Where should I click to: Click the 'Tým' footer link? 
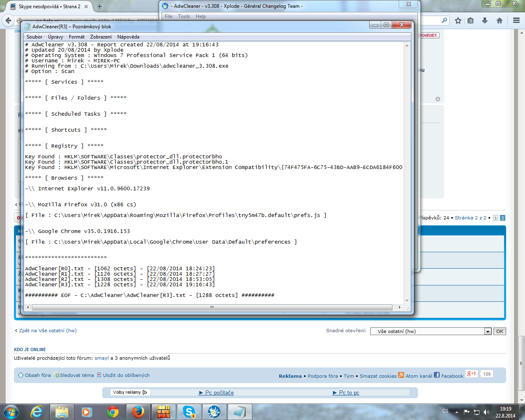pos(349,376)
